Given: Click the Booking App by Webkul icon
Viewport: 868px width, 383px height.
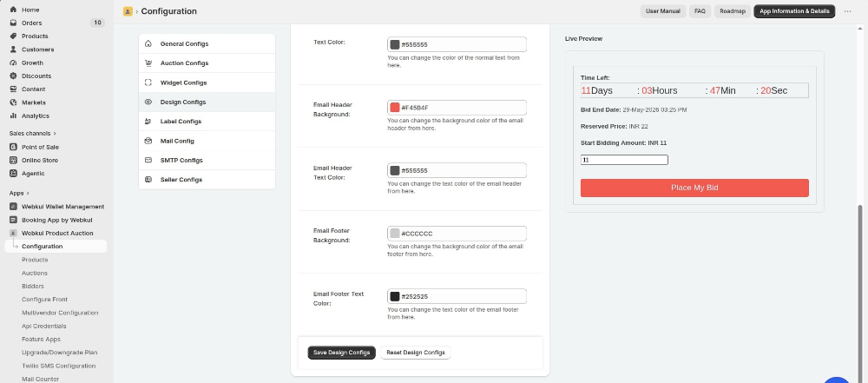Looking at the screenshot, I should point(13,220).
